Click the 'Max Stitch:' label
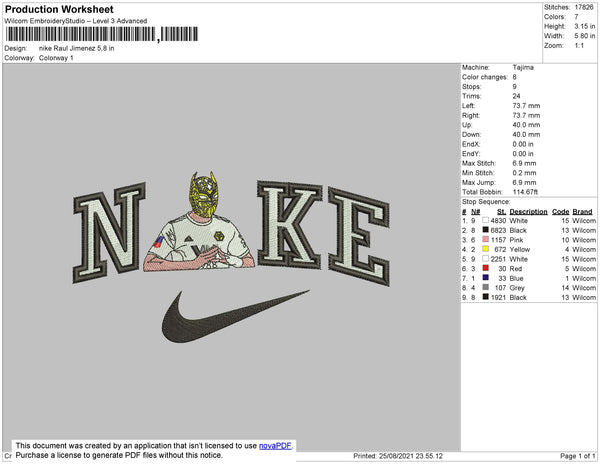600x464 pixels. tap(478, 163)
